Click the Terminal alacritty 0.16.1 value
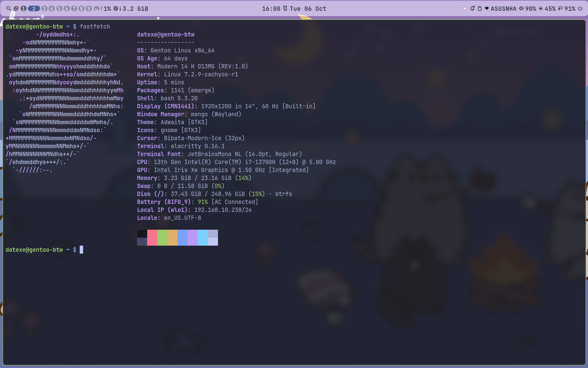The image size is (588, 368). point(197,146)
